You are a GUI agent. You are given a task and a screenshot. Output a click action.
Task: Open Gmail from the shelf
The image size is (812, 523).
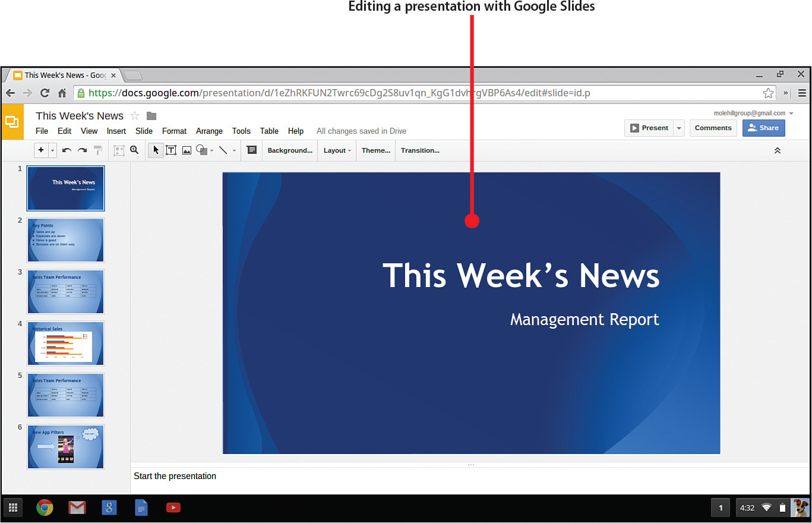(77, 508)
